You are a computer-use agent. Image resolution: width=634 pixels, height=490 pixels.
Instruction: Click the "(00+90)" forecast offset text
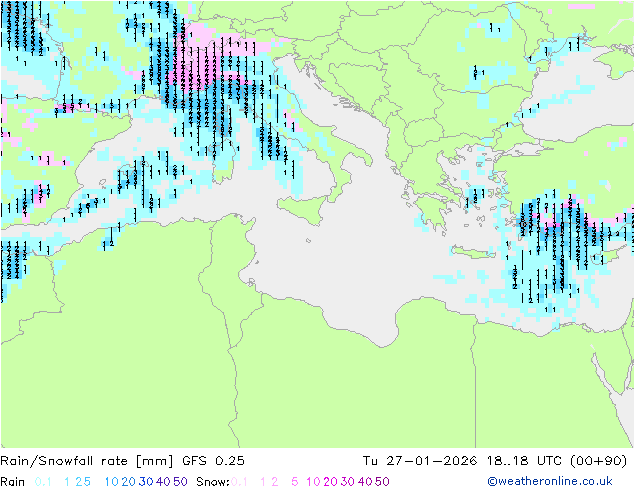[x=598, y=461]
